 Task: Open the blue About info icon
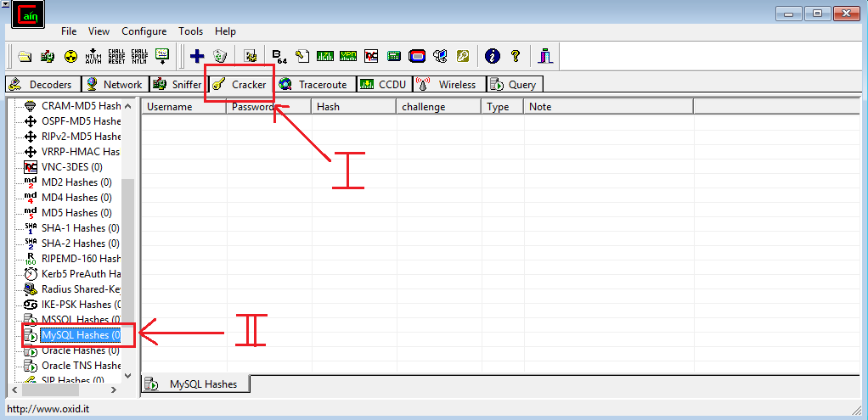[x=492, y=56]
